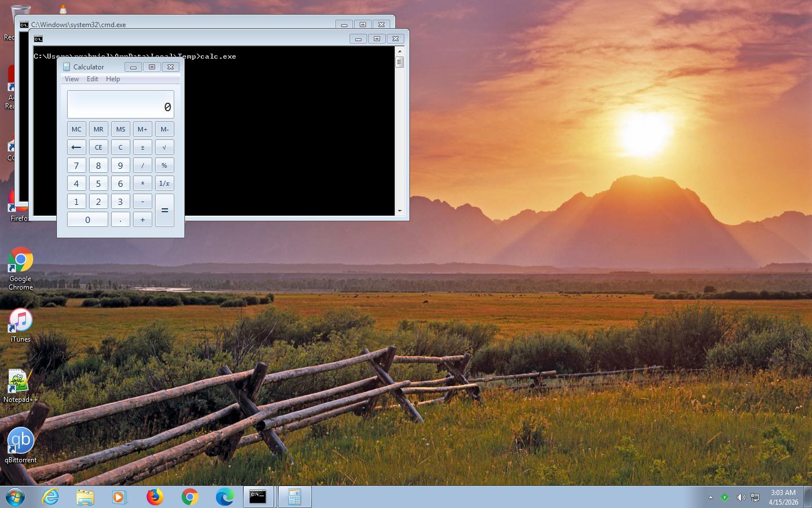Image resolution: width=812 pixels, height=508 pixels.
Task: Open the Help menu in Calculator
Action: [113, 79]
